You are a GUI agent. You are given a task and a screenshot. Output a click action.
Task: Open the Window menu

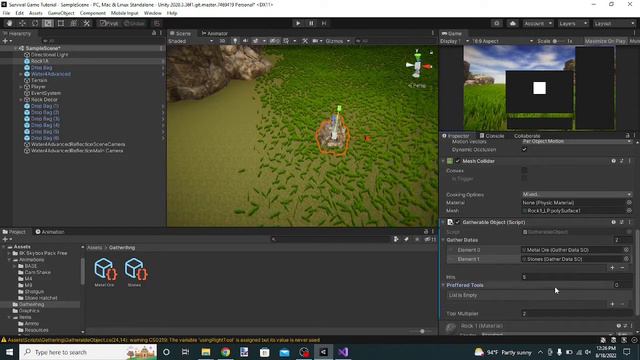click(x=152, y=13)
